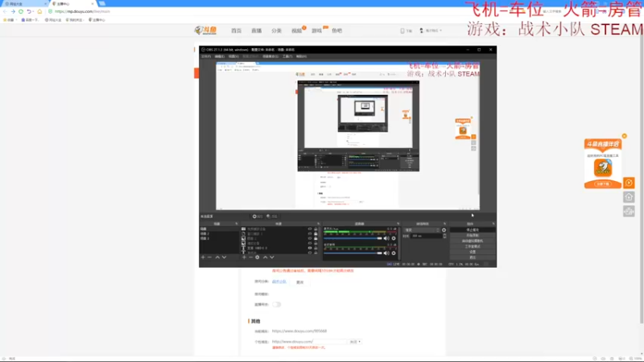Click the Douyu logo on the page header
644x362 pixels.
pos(205,31)
